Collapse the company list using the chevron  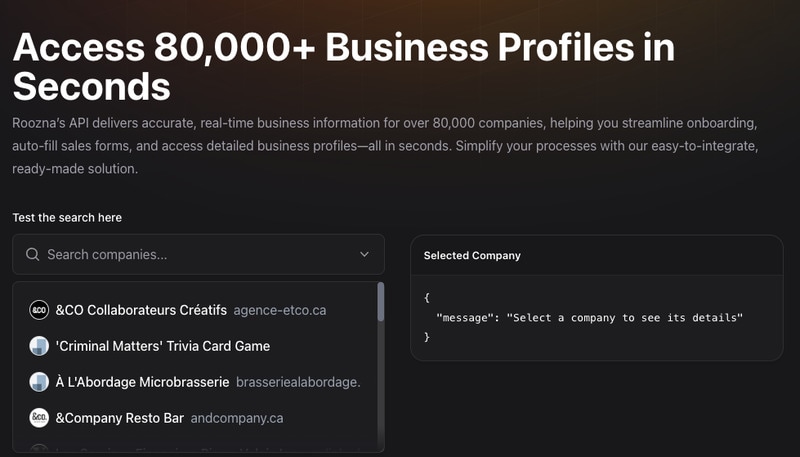pyautogui.click(x=365, y=255)
